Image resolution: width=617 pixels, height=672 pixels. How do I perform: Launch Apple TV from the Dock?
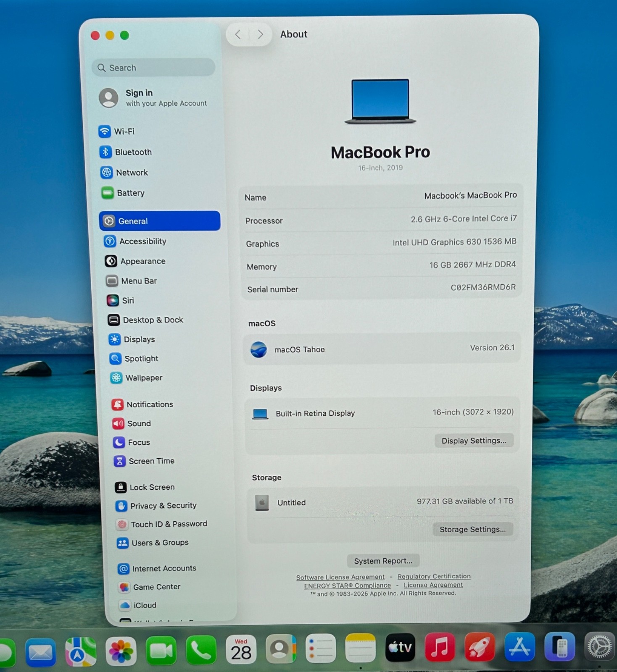pos(400,648)
